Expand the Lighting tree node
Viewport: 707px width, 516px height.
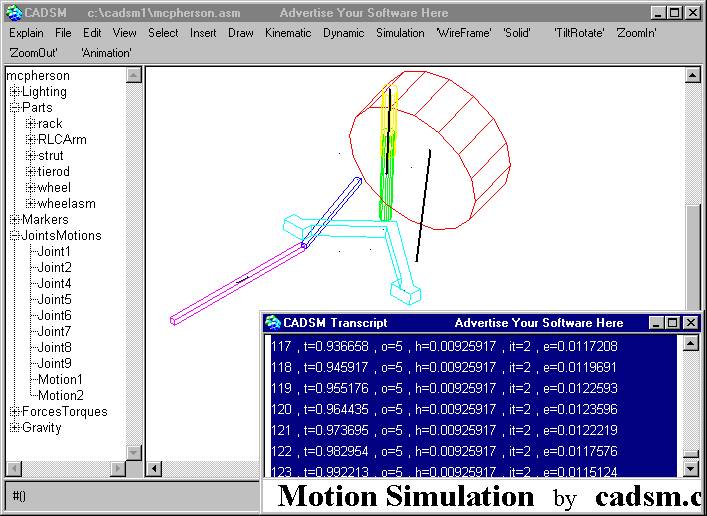[x=14, y=92]
